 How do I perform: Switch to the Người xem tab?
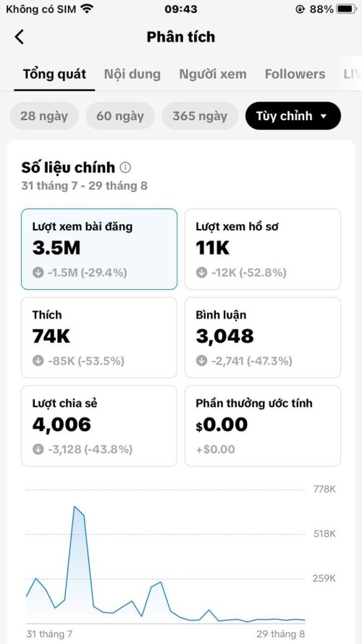(x=213, y=75)
